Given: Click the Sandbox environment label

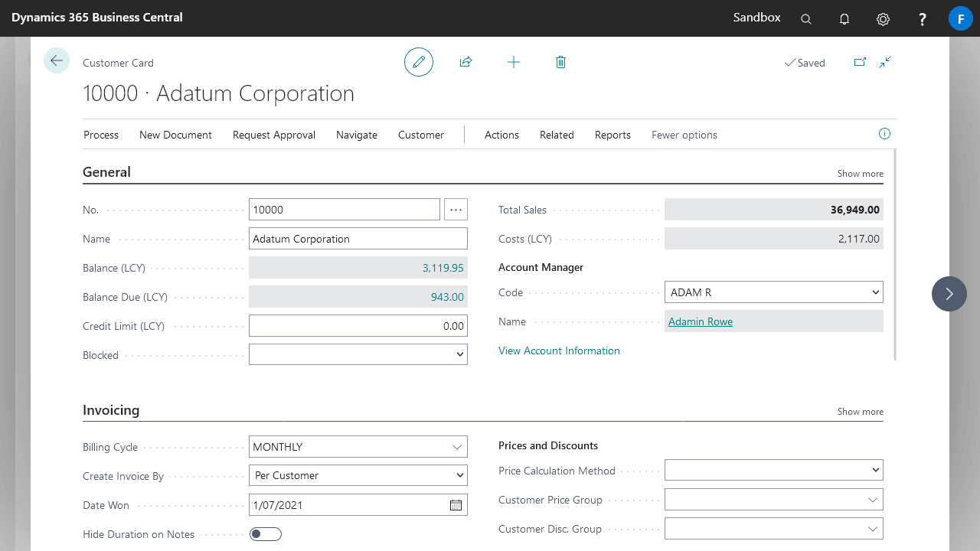Looking at the screenshot, I should tap(756, 17).
